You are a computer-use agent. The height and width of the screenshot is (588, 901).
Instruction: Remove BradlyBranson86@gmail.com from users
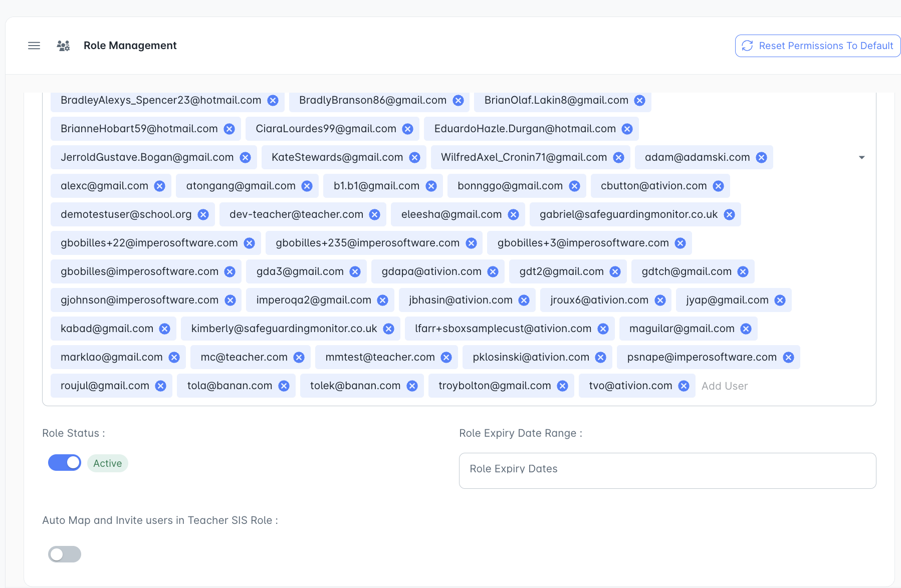[458, 101]
